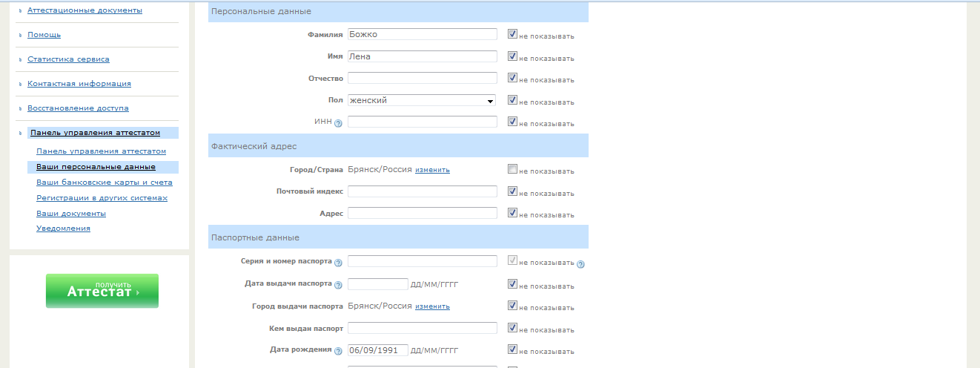This screenshot has width=980, height=368.
Task: Toggle 'не показывать' checkbox for Пол
Action: point(512,100)
